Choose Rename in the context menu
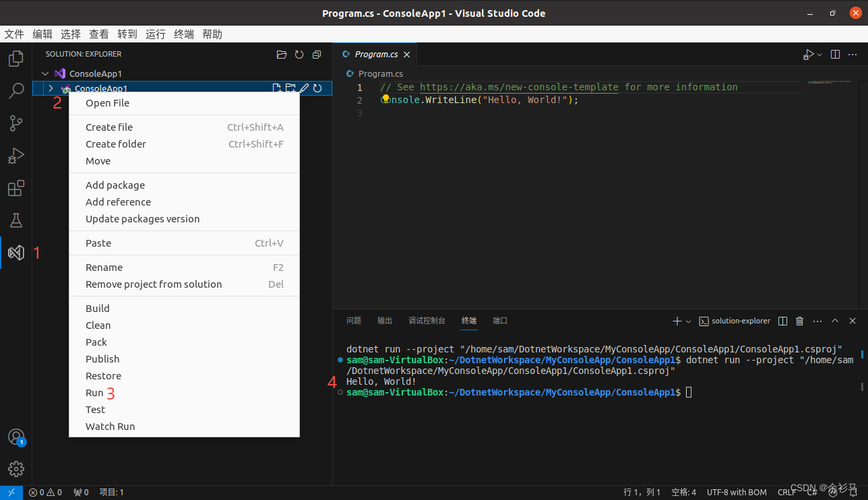The image size is (868, 500). coord(184,268)
